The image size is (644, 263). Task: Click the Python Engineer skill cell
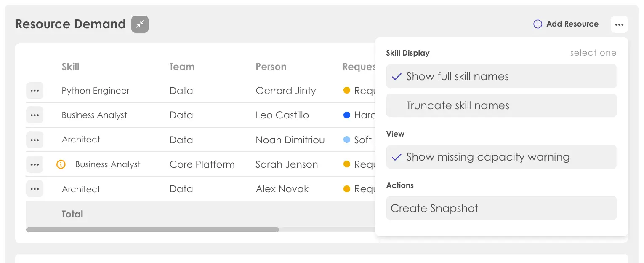[96, 91]
